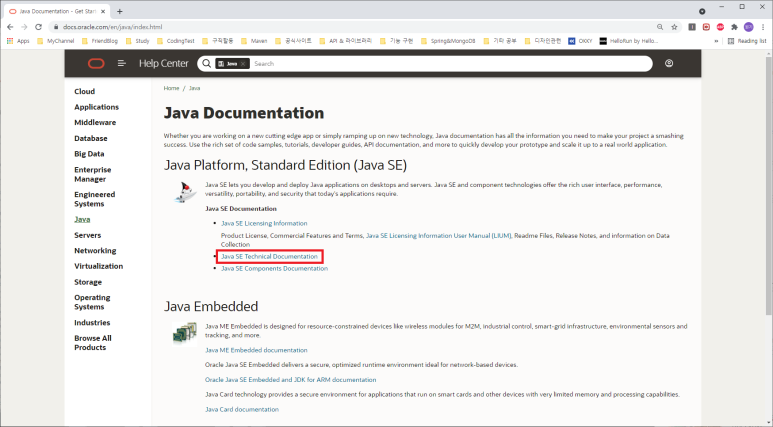Close the Java Documentation tab
The height and width of the screenshot is (427, 773).
103,11
